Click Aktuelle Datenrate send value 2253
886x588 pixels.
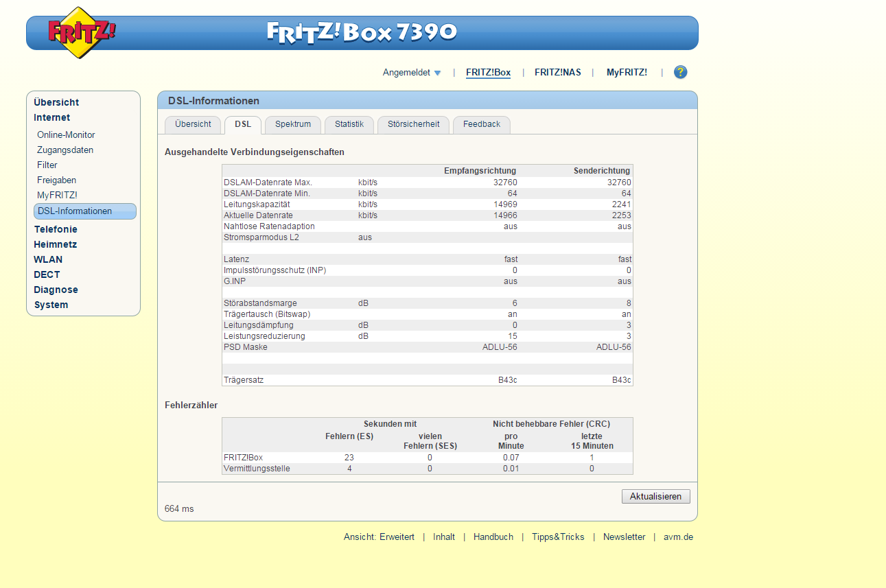coord(621,215)
